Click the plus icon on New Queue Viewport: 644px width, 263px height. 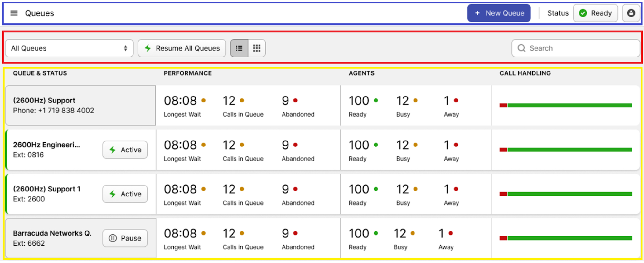click(x=477, y=13)
